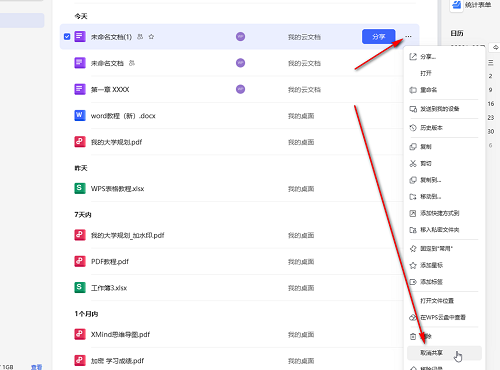Select 重命名 from the context menu
Image resolution: width=500 pixels, height=370 pixels.
point(444,90)
